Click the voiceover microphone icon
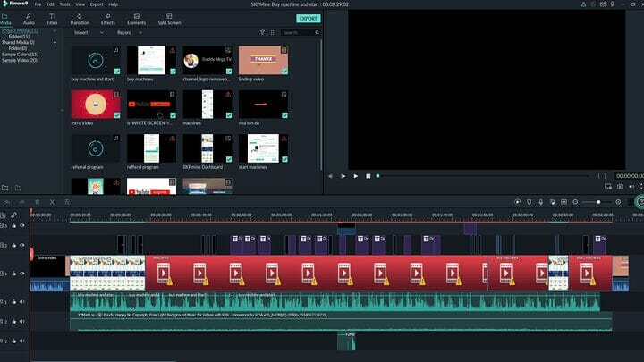The width and height of the screenshot is (644, 362). 541,202
